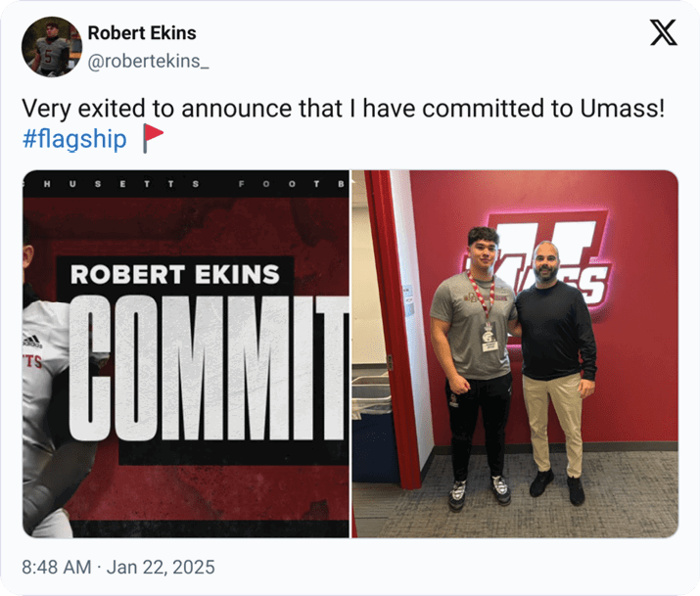The height and width of the screenshot is (596, 700).
Task: Open the #flagship hashtag
Action: tap(74, 140)
